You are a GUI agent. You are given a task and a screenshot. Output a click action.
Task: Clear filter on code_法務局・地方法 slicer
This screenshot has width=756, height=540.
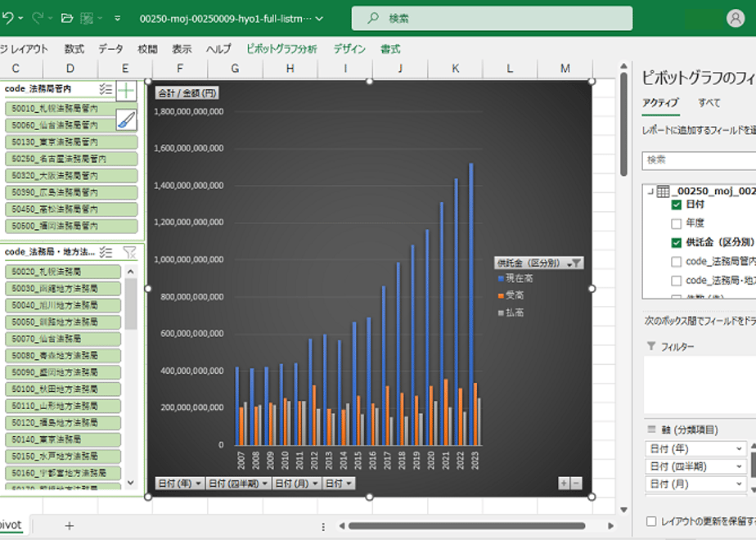(x=129, y=252)
